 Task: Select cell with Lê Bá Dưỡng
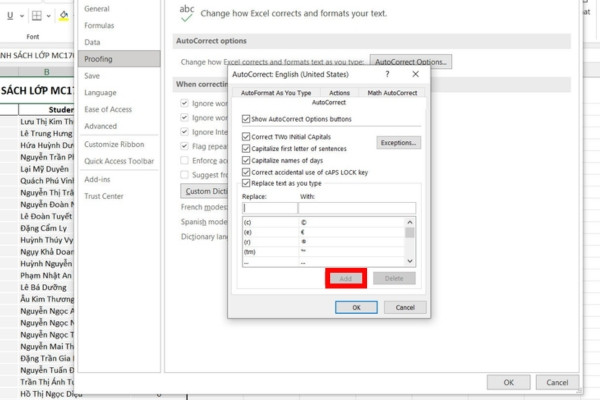click(x=46, y=287)
